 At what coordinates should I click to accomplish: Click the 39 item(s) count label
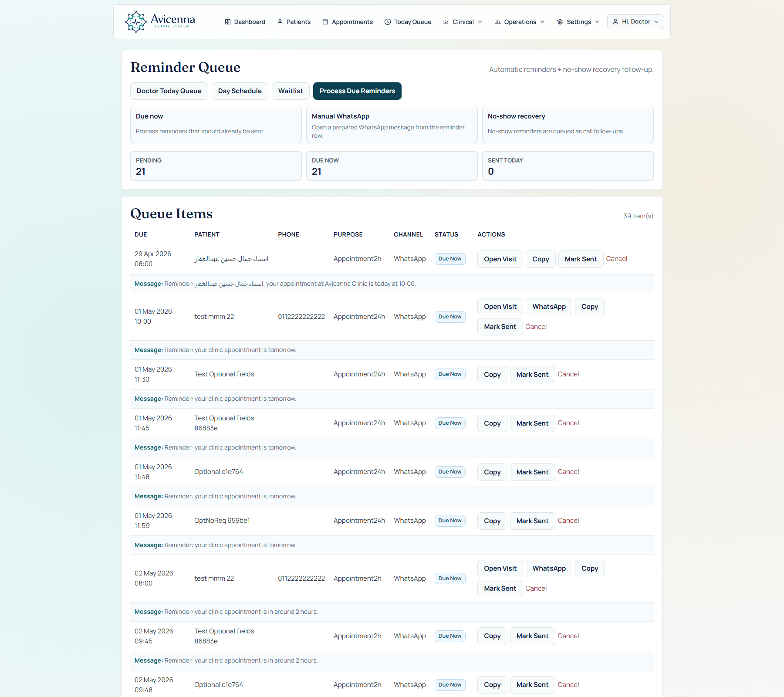pos(638,216)
